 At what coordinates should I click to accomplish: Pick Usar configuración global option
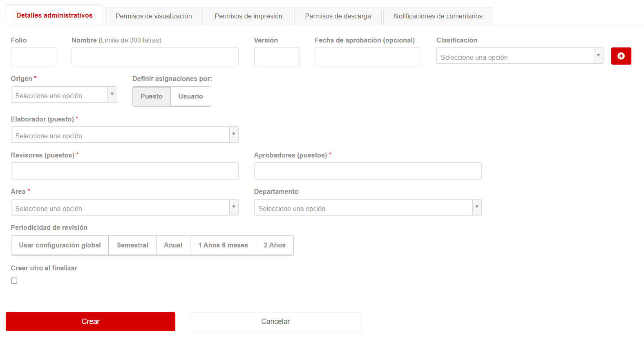60,245
